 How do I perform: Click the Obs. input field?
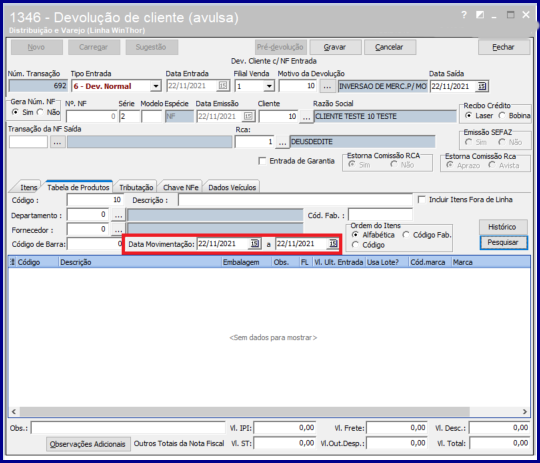pos(128,428)
